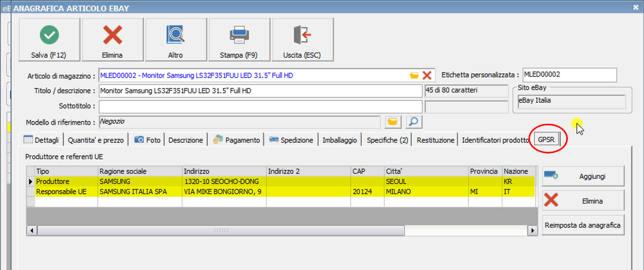Image resolution: width=644 pixels, height=270 pixels.
Task: Click the SAMSUNG ITALIA SPA cell
Action: (x=140, y=192)
